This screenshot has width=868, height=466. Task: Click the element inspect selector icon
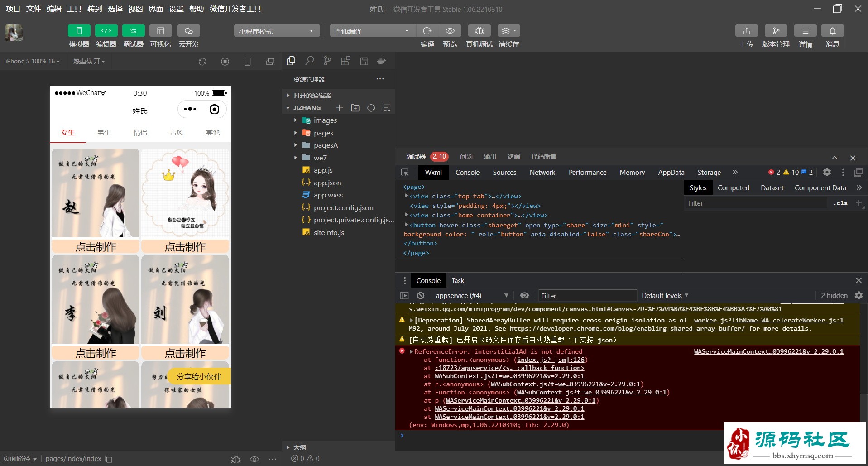coord(405,173)
